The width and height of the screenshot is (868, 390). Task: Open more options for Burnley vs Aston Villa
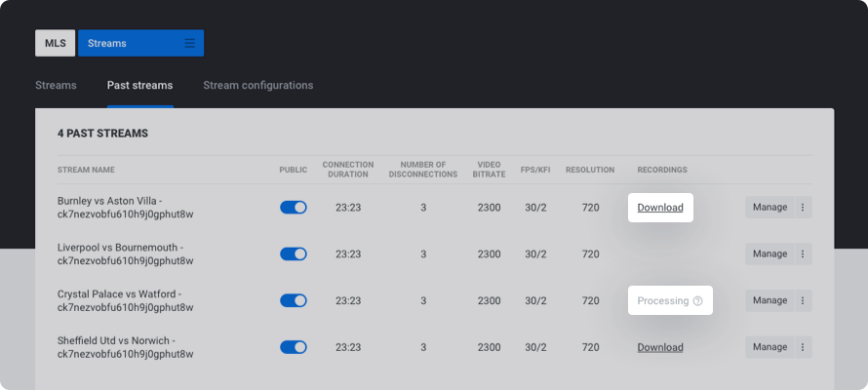(x=803, y=207)
